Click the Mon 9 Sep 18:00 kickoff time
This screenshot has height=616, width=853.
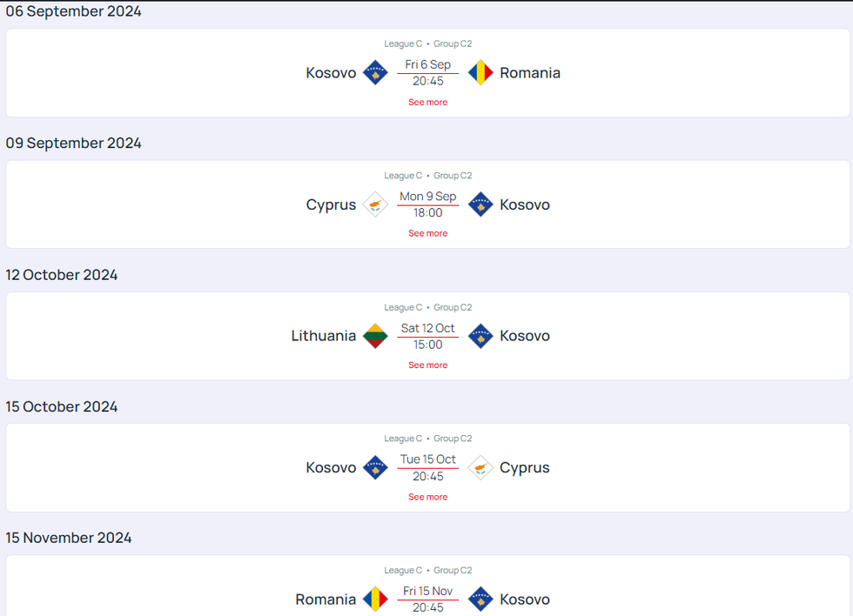point(428,204)
